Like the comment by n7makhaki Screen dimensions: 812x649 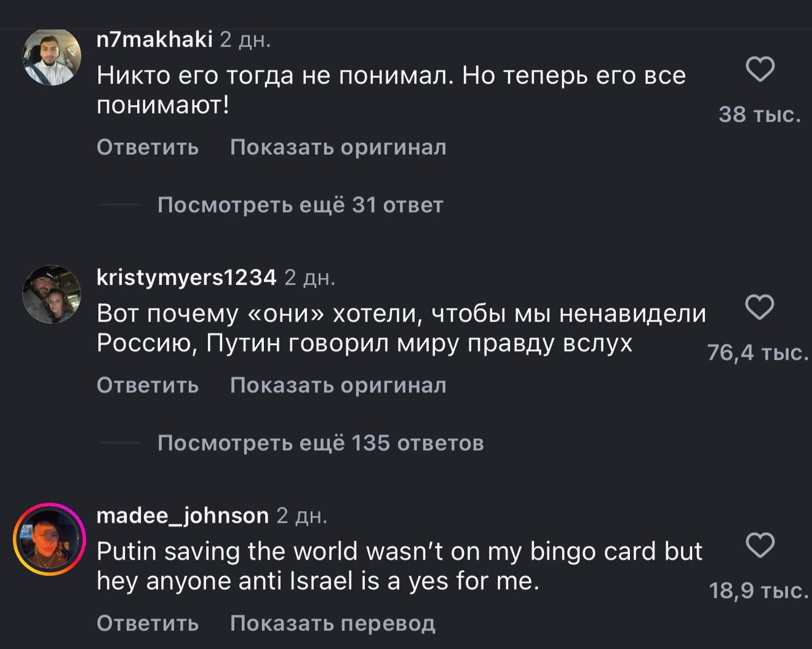(x=759, y=69)
